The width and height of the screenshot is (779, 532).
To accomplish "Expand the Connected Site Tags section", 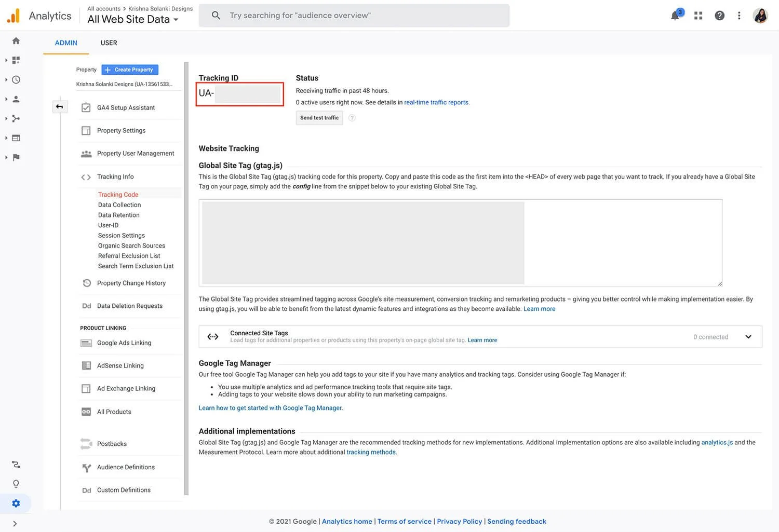I will tap(748, 336).
